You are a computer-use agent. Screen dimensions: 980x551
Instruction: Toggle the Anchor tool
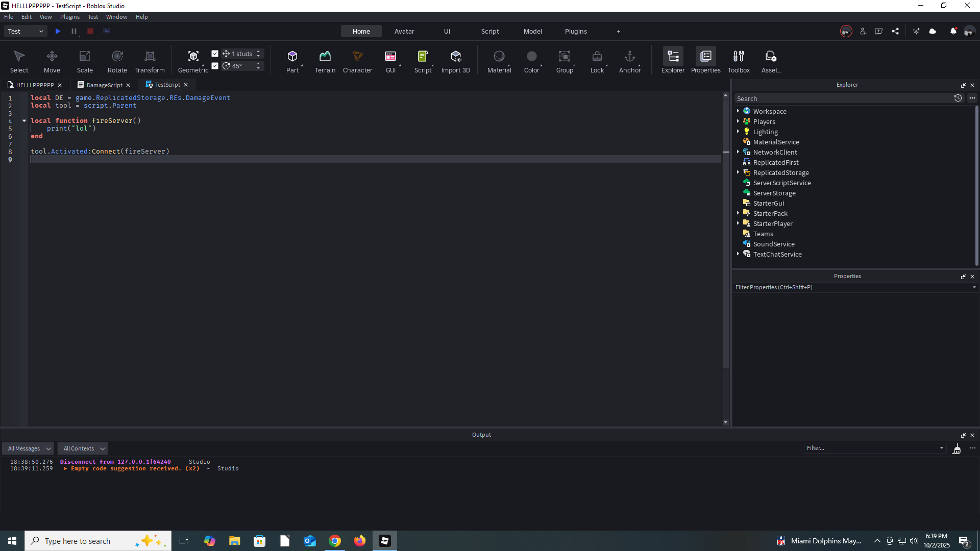click(x=630, y=60)
